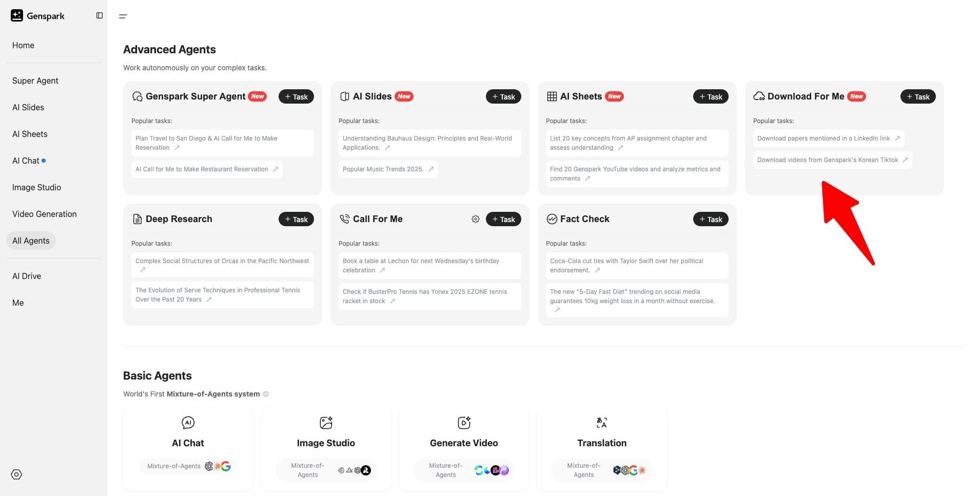Click the Download For Me cloud icon
Screen dimensions: 980x496
[759, 96]
